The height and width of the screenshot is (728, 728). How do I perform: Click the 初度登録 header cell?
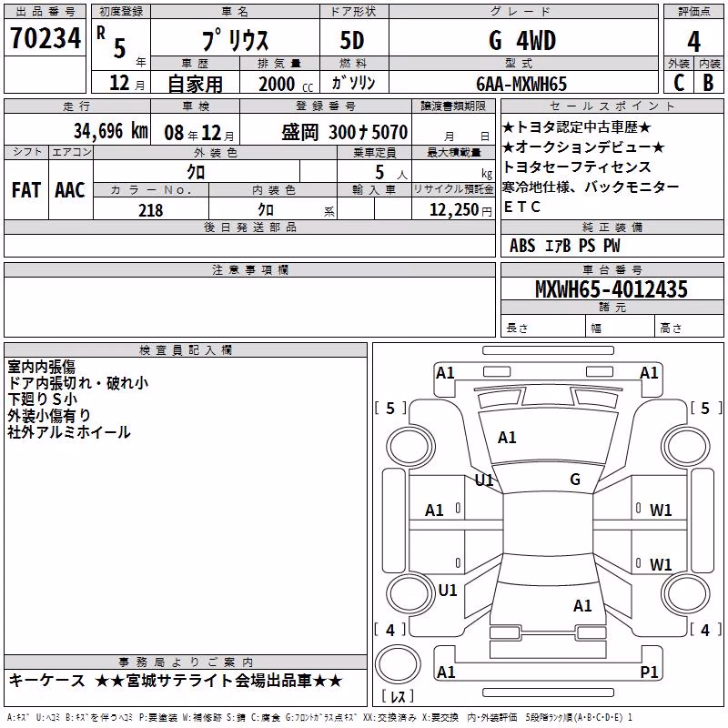tap(121, 12)
